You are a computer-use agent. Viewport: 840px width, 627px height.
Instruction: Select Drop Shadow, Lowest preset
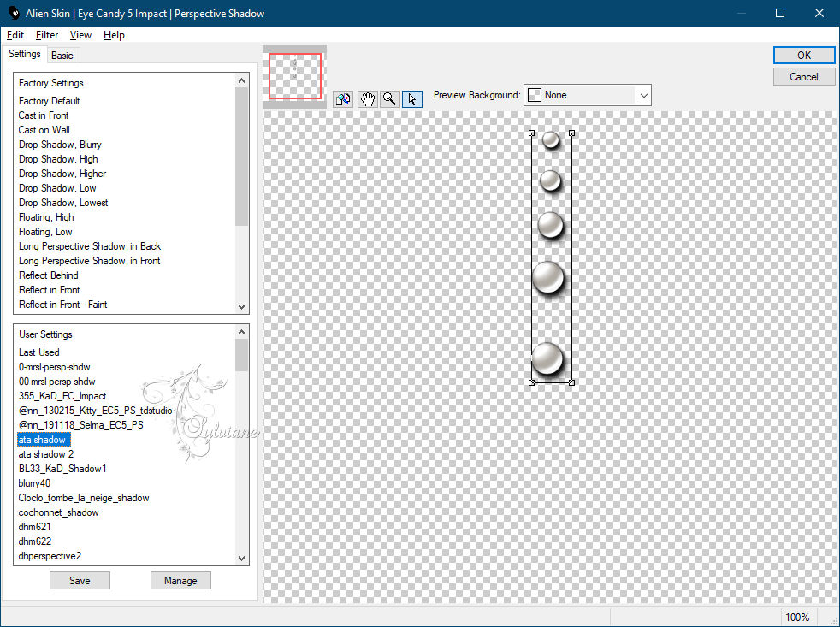coord(63,202)
